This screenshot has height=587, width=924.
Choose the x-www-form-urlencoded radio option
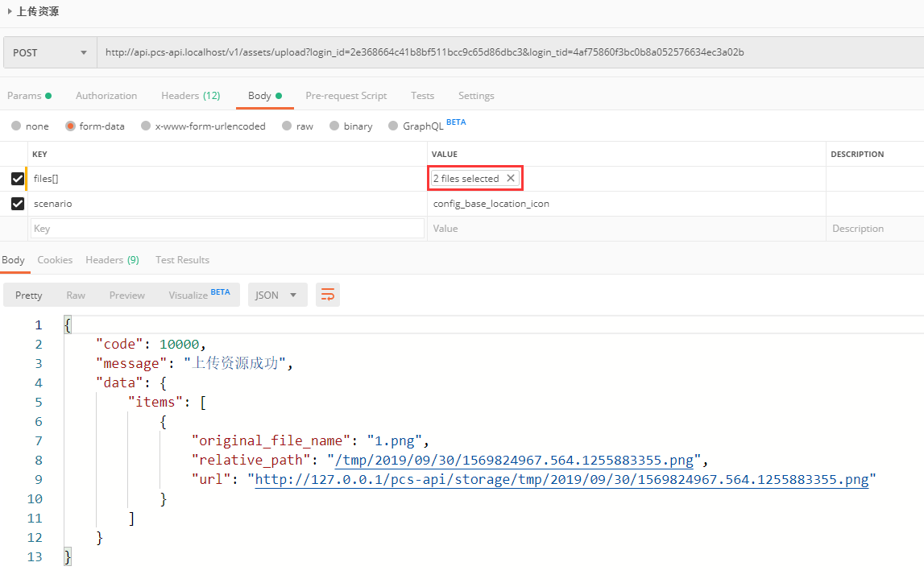[145, 126]
